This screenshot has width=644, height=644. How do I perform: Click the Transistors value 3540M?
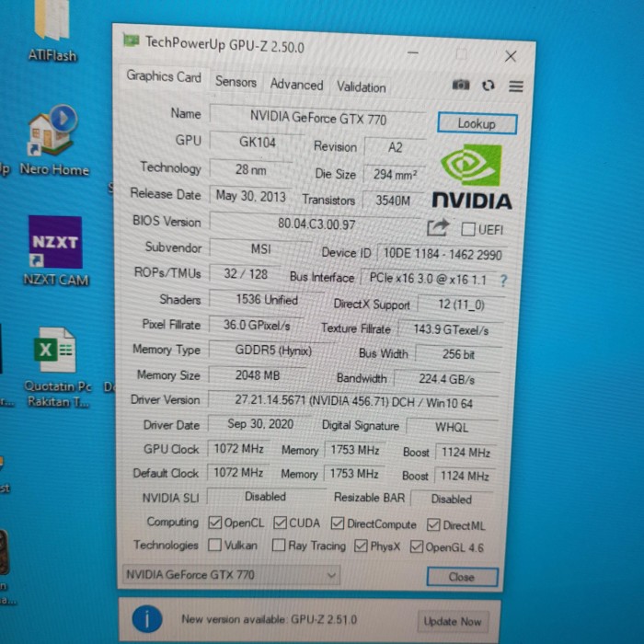coord(393,201)
